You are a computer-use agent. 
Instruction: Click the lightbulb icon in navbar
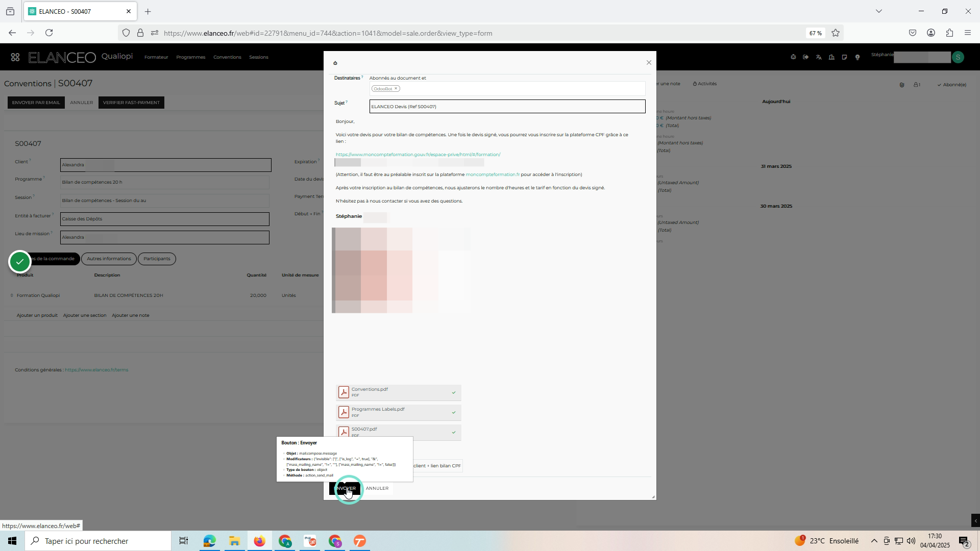coord(857,57)
